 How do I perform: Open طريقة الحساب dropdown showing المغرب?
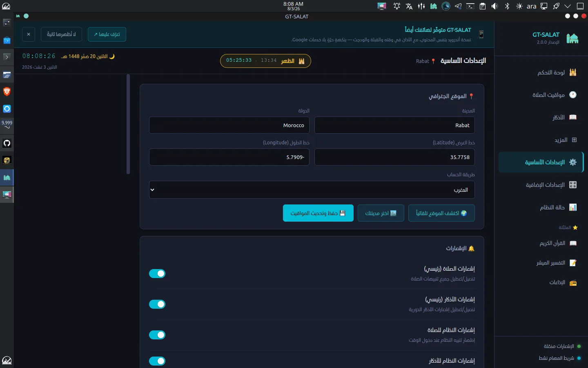coord(312,190)
